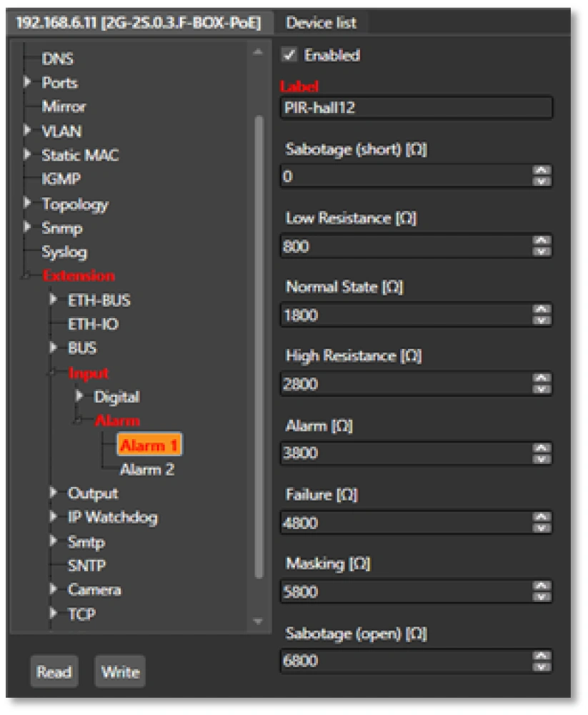
Task: Click the Label text field PIR-hall12
Action: (416, 108)
